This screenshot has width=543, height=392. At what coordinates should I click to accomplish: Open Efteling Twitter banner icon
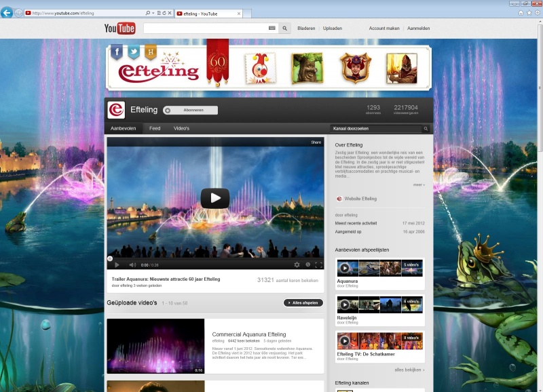[x=134, y=52]
